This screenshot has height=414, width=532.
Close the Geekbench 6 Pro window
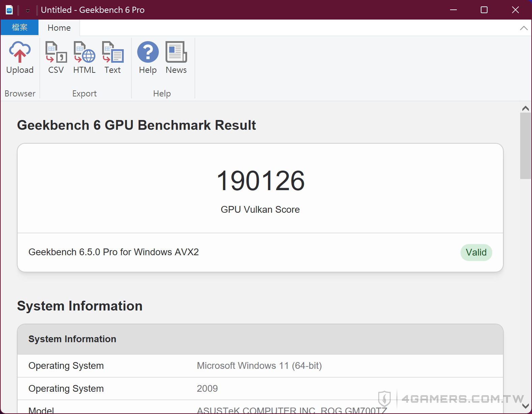pos(515,10)
